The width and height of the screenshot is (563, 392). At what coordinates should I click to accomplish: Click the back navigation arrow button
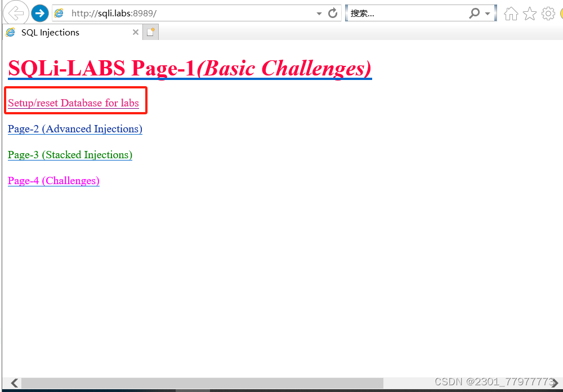click(x=16, y=13)
